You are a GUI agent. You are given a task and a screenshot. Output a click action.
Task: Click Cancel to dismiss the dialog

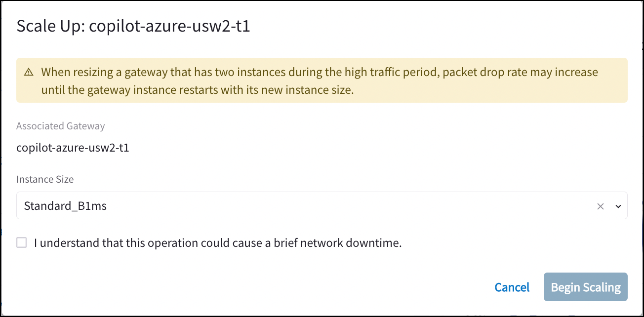(512, 287)
